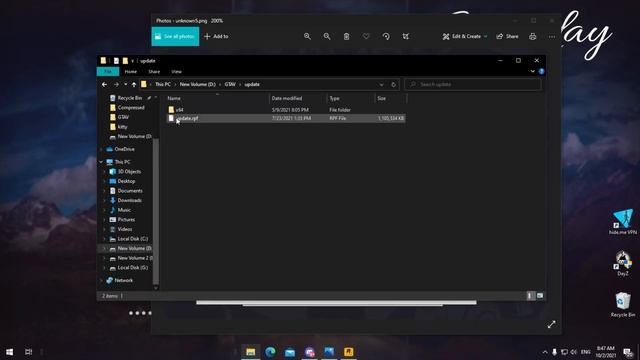Open Microsoft Edge from taskbar

[270, 352]
